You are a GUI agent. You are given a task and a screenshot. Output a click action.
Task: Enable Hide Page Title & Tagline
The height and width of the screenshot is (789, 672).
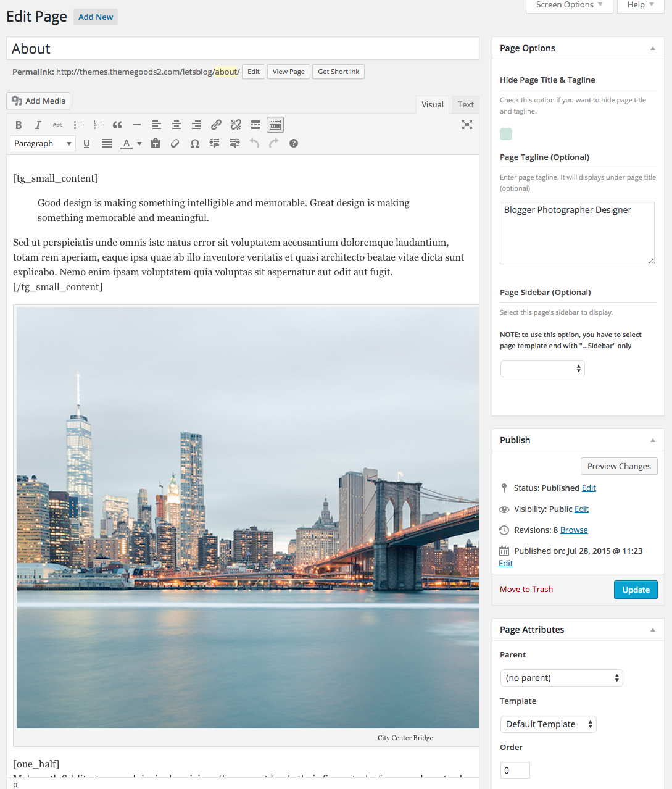click(506, 134)
